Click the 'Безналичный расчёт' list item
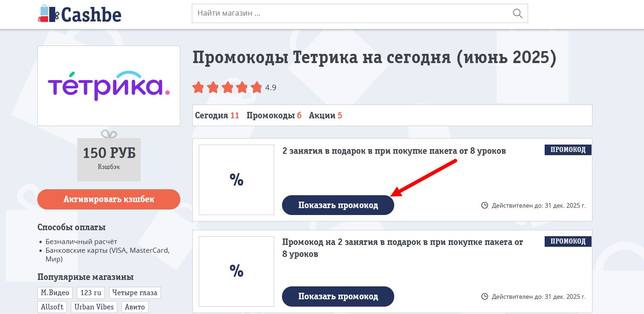Viewport: 644px width, 314px height. point(81,242)
